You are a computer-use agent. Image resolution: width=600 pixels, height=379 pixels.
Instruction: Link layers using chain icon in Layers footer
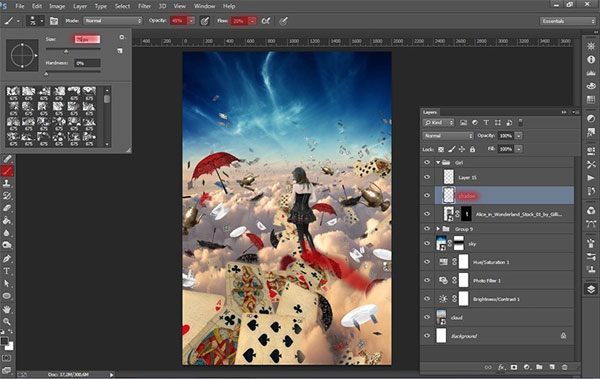[x=488, y=367]
